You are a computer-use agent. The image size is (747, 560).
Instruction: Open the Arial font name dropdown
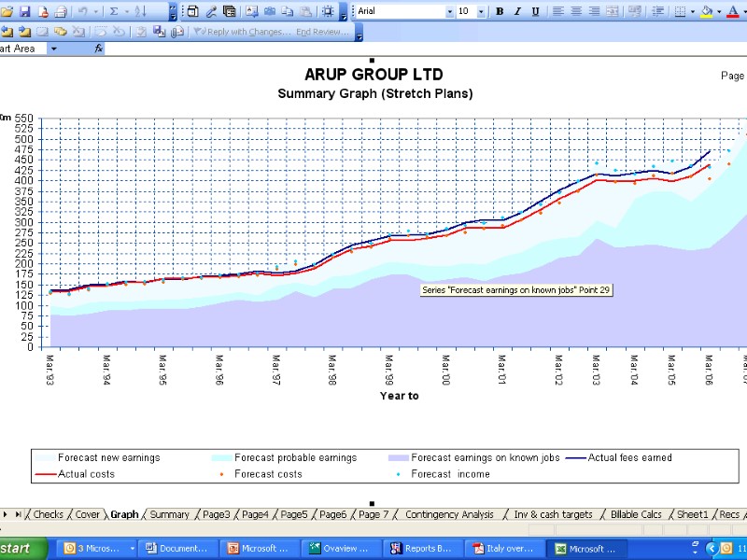[449, 12]
